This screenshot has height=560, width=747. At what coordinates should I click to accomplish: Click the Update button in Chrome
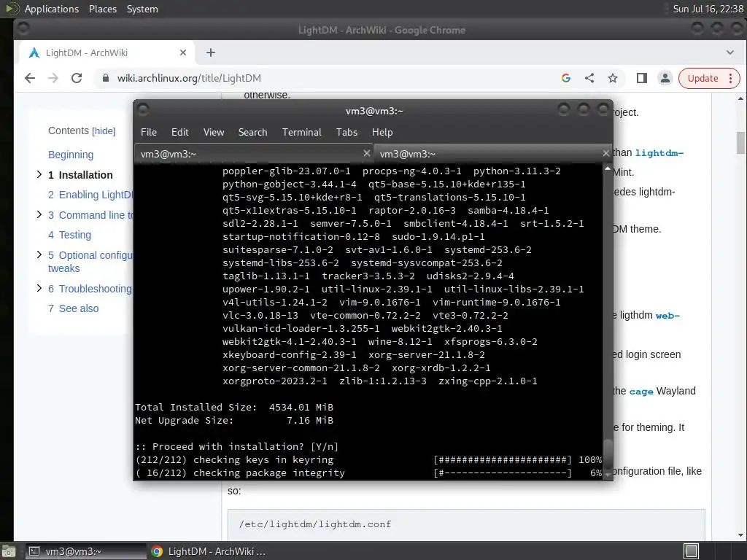(x=703, y=78)
